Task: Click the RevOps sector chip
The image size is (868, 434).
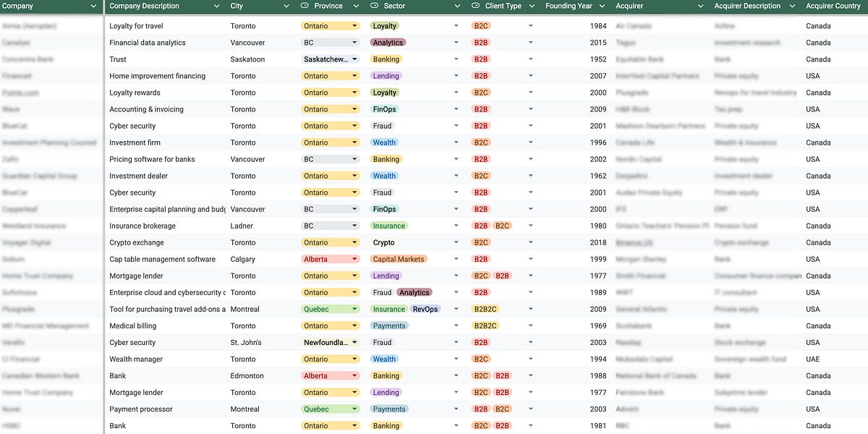Action: coord(425,309)
